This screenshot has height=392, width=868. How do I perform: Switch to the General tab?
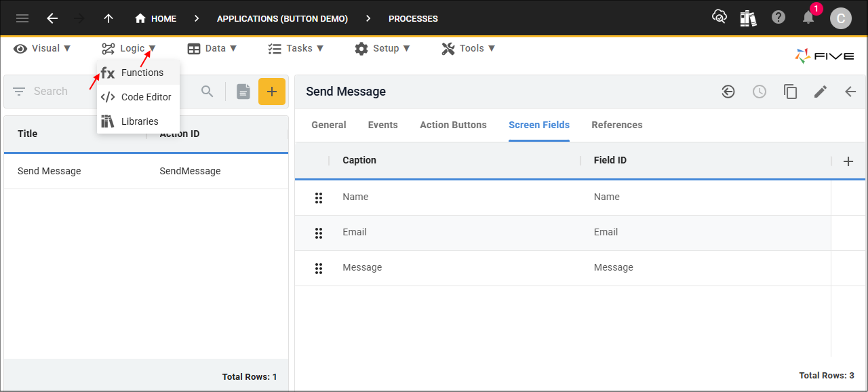point(329,125)
